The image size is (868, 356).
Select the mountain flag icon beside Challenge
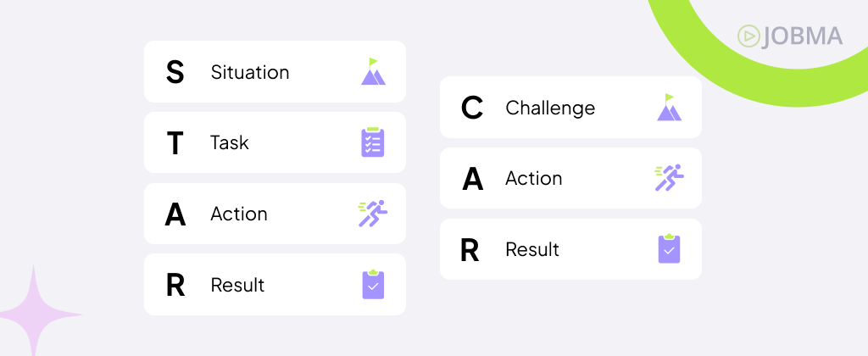click(x=669, y=108)
